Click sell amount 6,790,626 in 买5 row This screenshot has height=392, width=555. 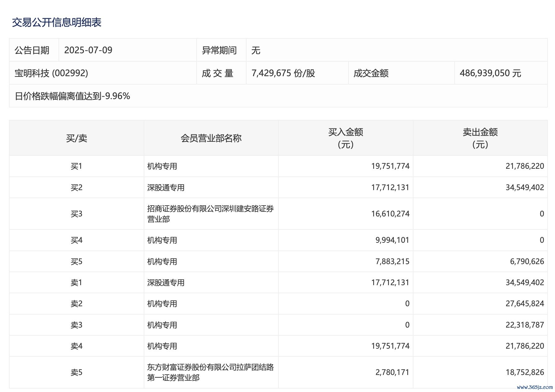pyautogui.click(x=527, y=262)
